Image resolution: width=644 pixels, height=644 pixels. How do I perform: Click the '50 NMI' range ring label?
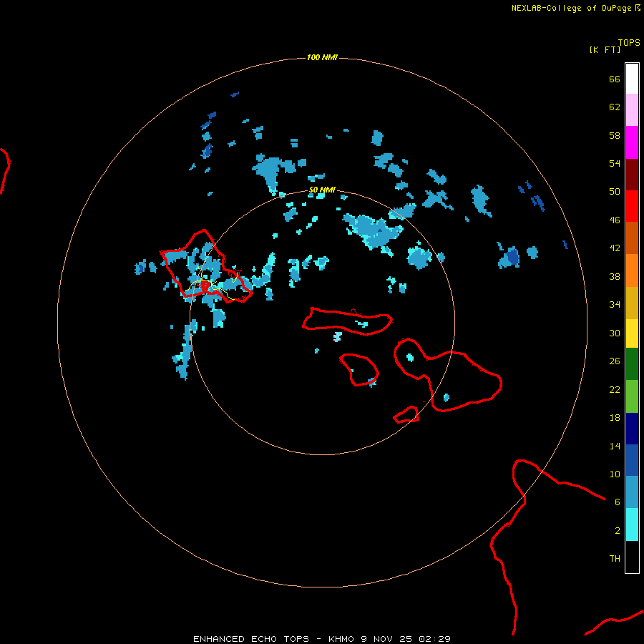click(x=322, y=190)
